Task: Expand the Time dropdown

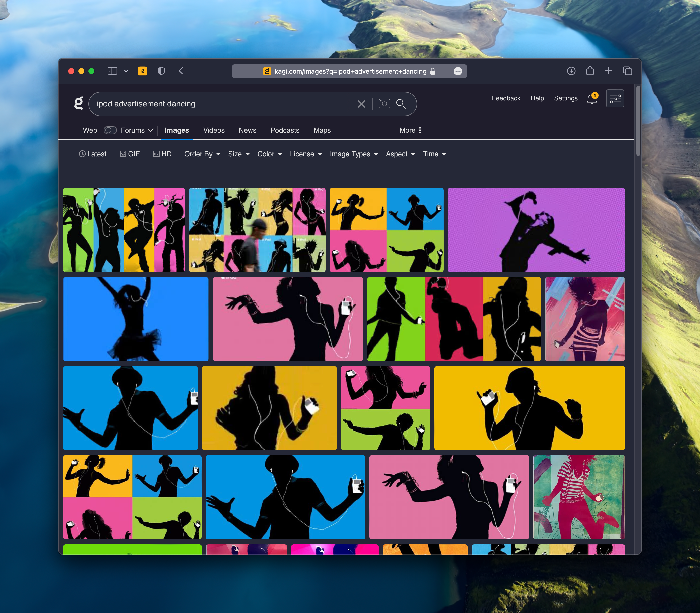Action: [434, 154]
